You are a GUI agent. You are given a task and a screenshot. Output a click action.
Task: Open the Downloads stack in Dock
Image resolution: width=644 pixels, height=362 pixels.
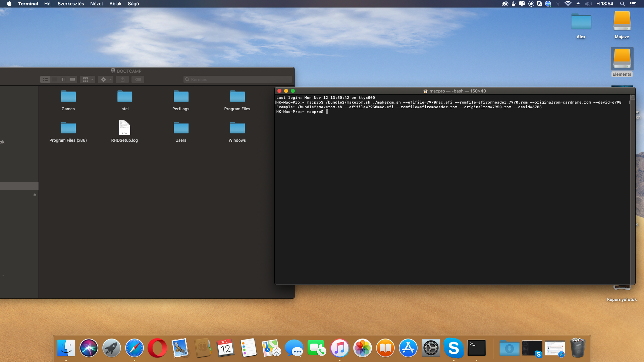(509, 348)
